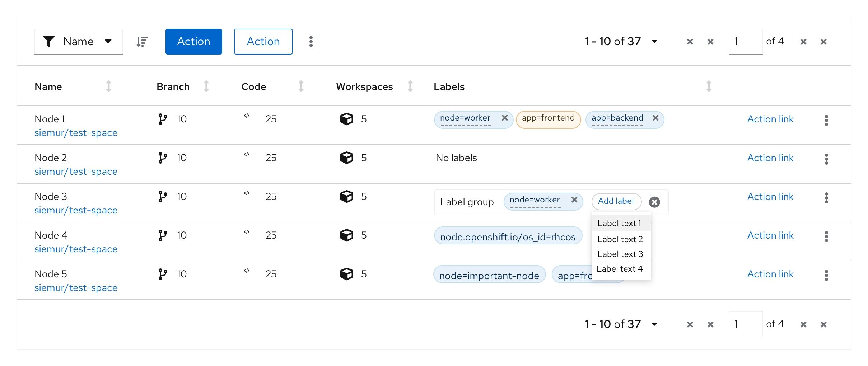Sort table by Workspaces column
This screenshot has width=868, height=366.
pos(410,86)
